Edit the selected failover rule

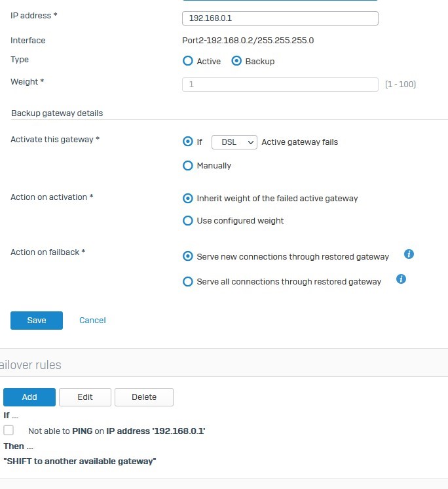tap(85, 397)
